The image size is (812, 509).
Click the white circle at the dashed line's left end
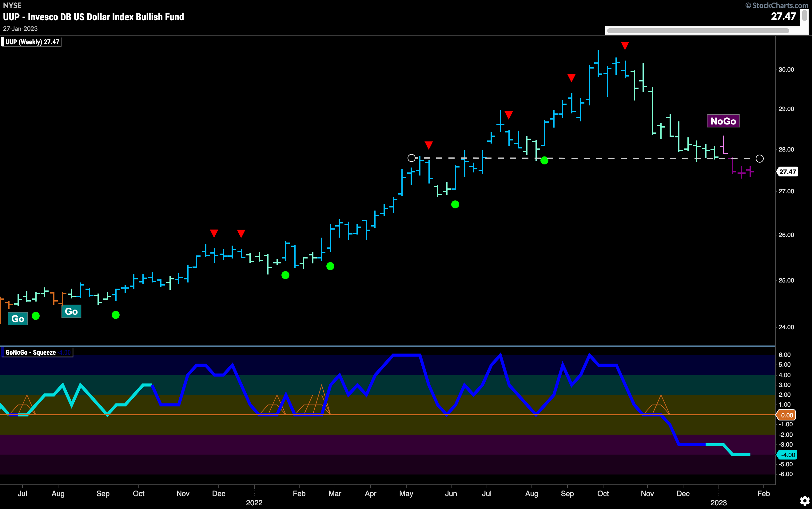[x=411, y=158]
